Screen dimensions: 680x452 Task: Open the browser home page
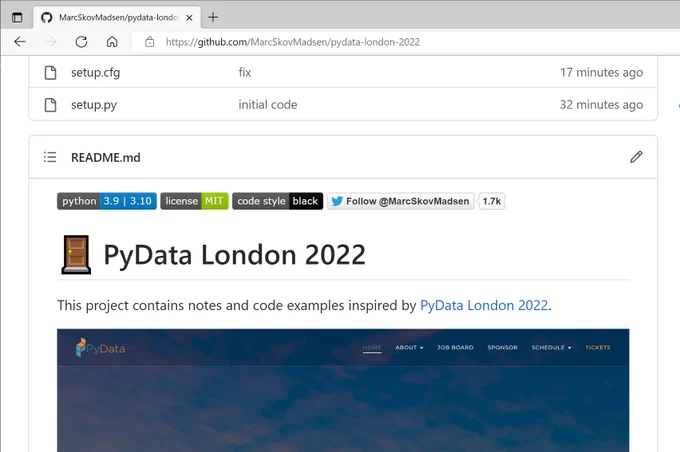click(112, 42)
